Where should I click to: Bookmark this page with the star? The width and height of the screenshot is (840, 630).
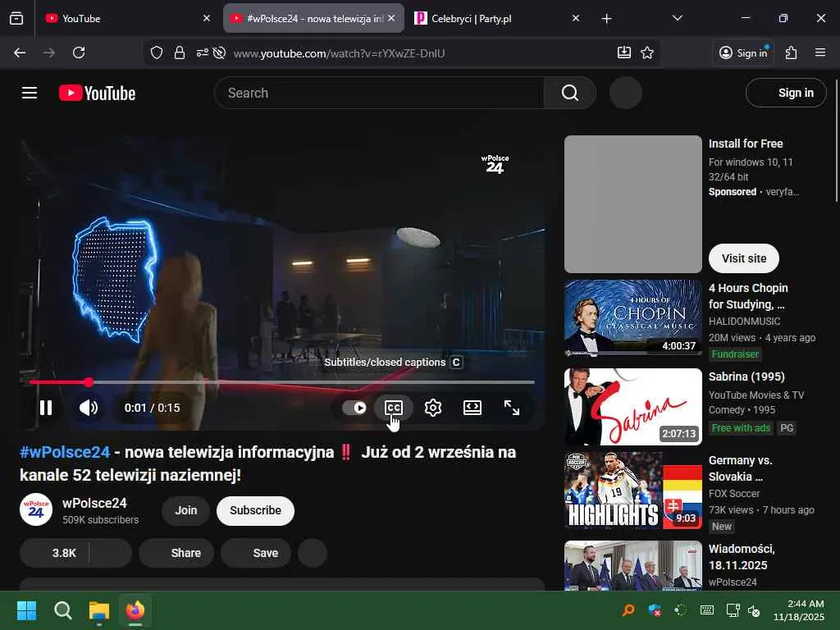[647, 52]
